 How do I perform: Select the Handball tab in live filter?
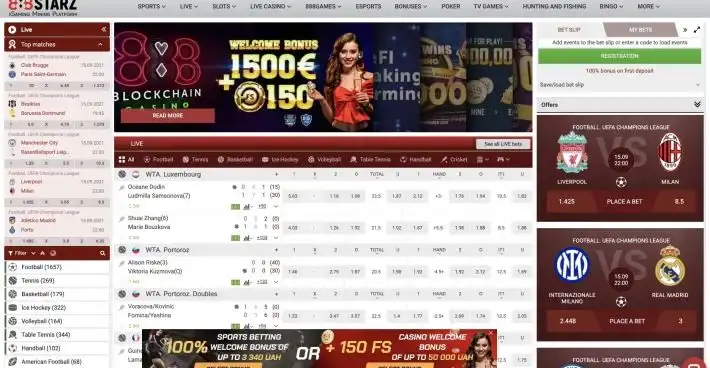[416, 159]
